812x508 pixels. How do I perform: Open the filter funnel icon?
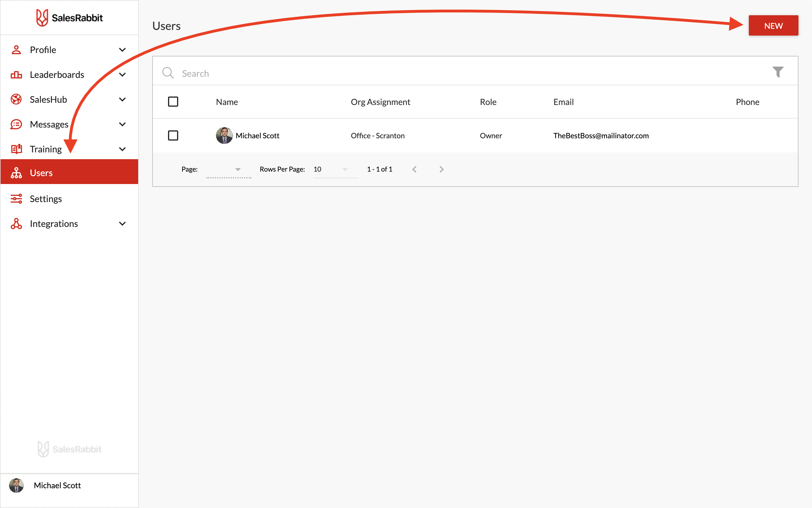[x=778, y=72]
